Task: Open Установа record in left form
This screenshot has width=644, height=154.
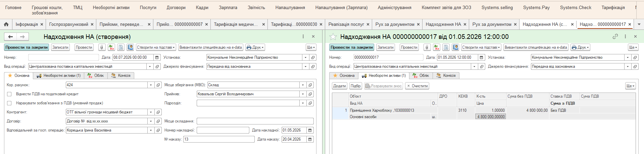Action: [313, 57]
